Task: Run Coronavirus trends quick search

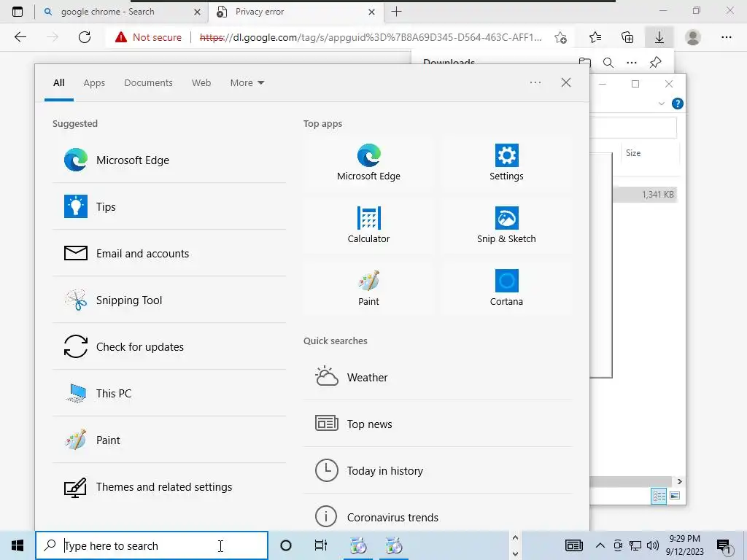Action: point(438,517)
